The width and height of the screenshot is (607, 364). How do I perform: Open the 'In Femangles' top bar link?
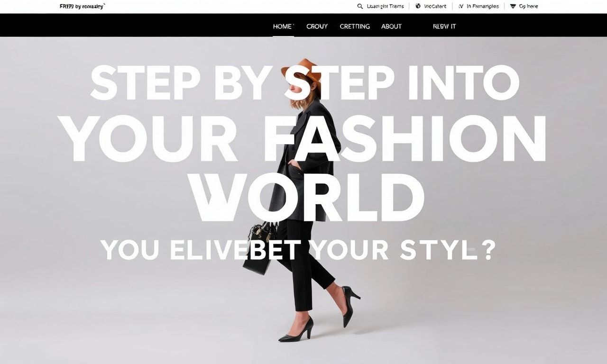click(x=483, y=6)
